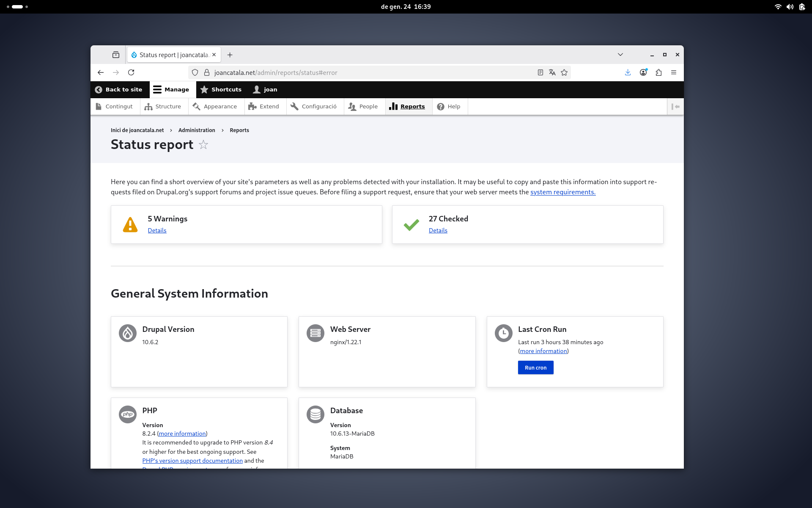Click the reload page icon
The width and height of the screenshot is (812, 508).
pyautogui.click(x=131, y=72)
